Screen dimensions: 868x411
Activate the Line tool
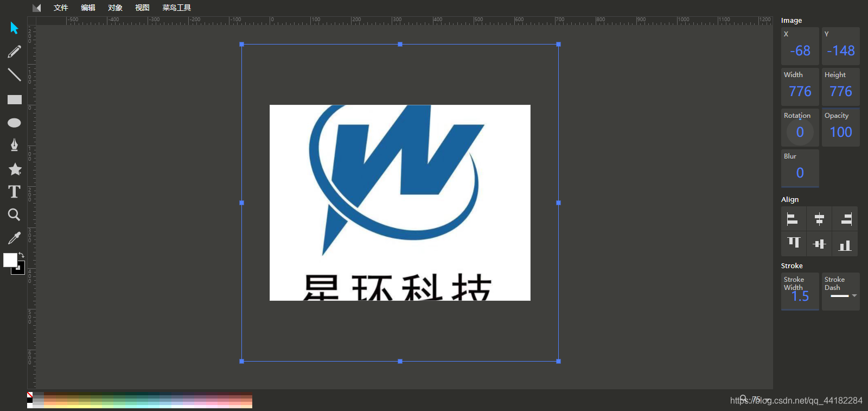(14, 75)
